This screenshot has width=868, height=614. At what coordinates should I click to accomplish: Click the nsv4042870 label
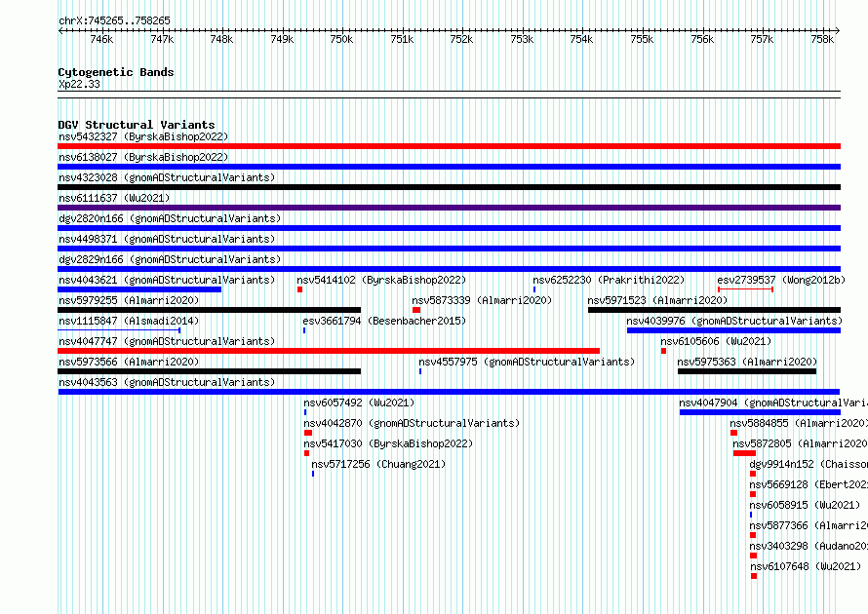tap(412, 423)
